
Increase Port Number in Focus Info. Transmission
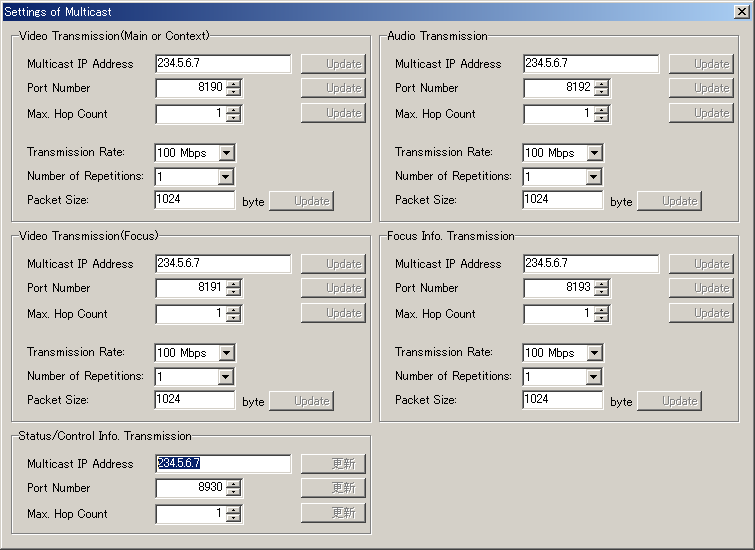coord(601,284)
